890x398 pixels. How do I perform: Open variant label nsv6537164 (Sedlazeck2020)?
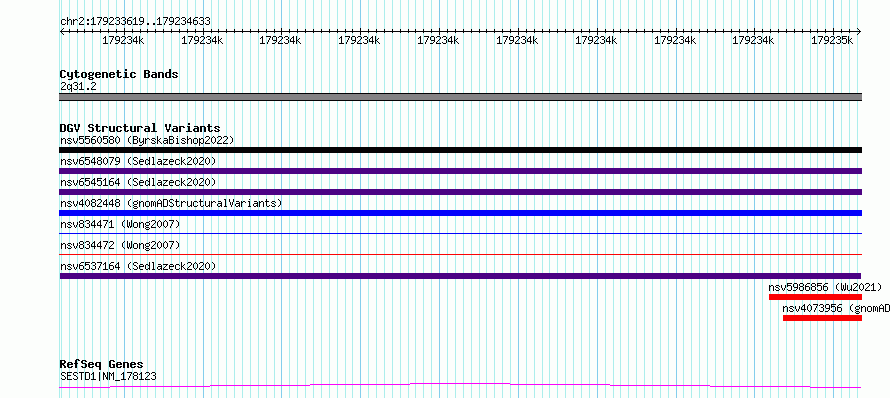[x=138, y=266]
